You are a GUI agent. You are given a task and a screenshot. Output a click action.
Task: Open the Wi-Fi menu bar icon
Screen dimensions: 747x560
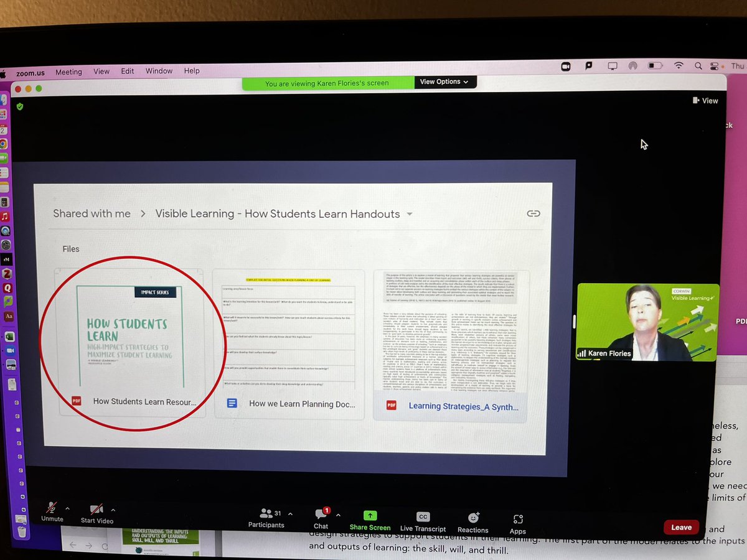coord(679,65)
